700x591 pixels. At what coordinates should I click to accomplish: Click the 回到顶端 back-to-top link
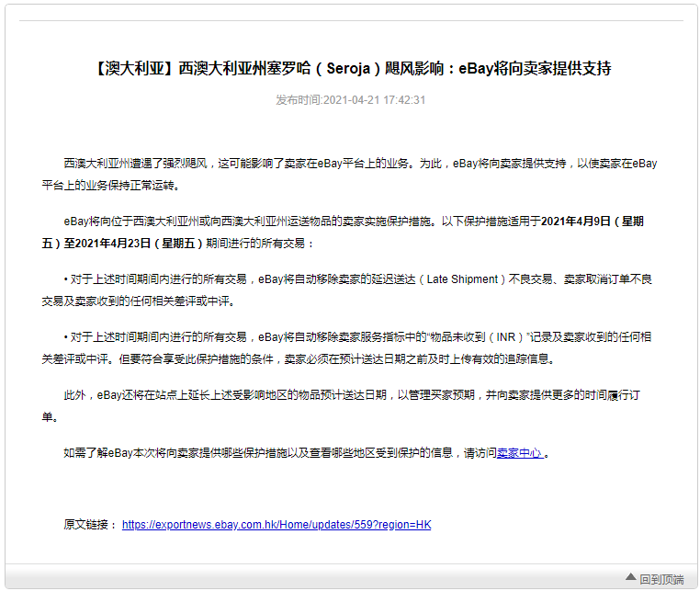661,579
